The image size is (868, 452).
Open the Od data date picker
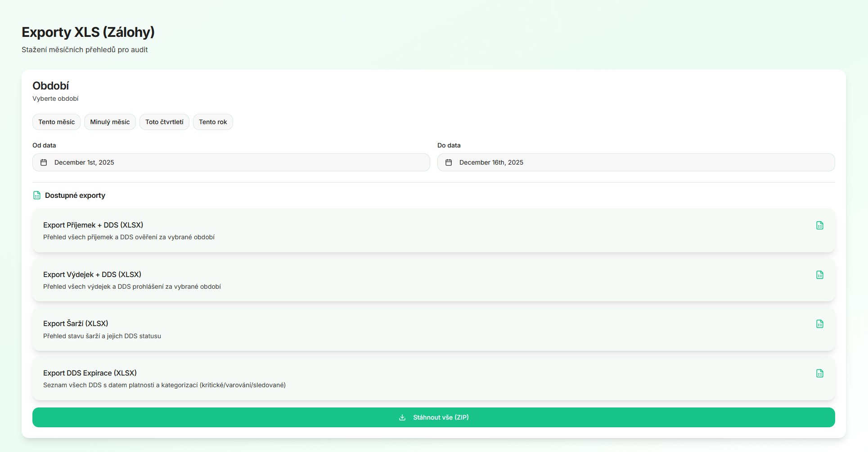(x=231, y=162)
